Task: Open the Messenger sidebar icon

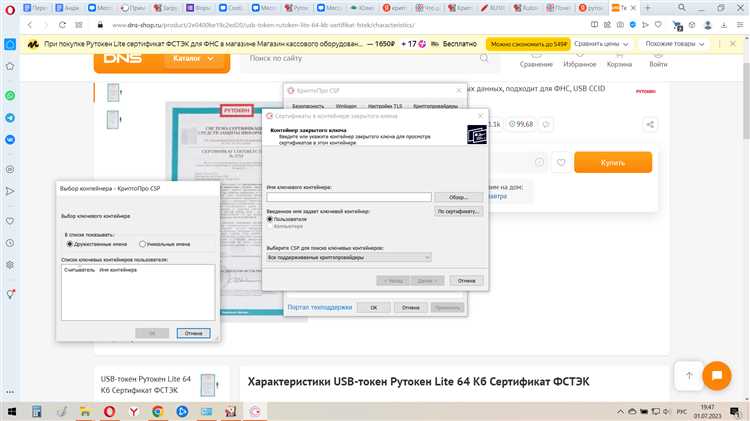Action: point(10,140)
